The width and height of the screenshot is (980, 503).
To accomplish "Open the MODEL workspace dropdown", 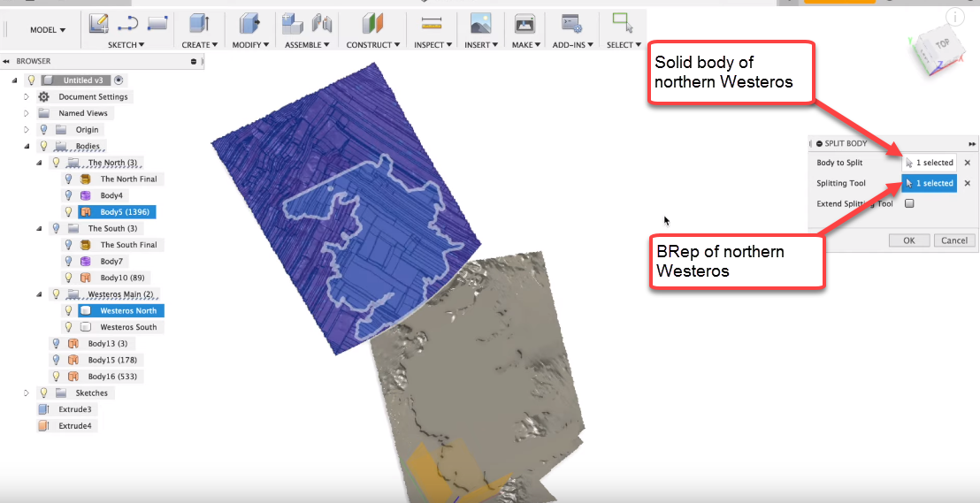I will 48,30.
